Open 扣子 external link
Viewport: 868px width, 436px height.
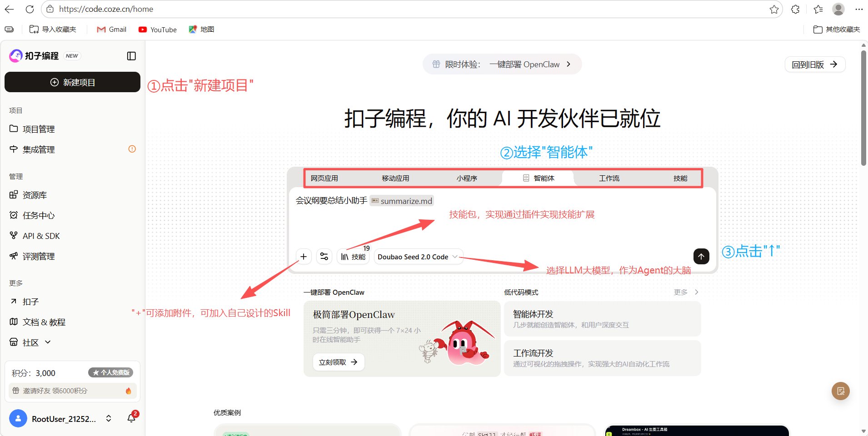click(72, 302)
